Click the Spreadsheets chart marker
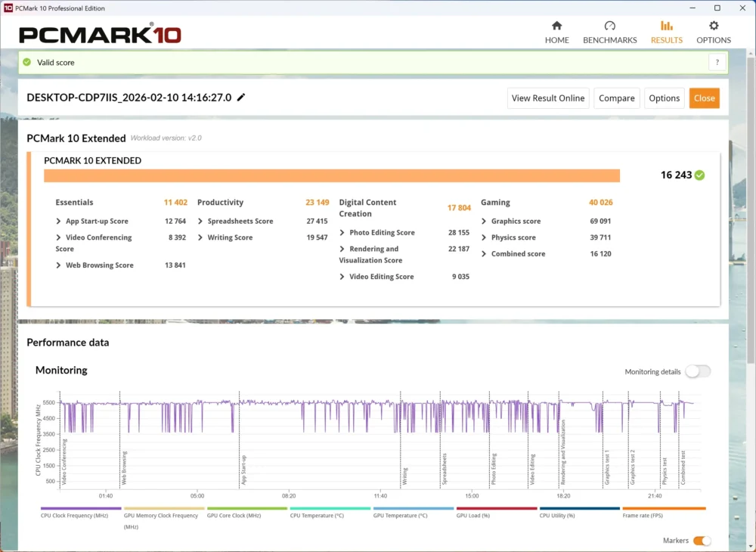The width and height of the screenshot is (756, 552). 444,469
